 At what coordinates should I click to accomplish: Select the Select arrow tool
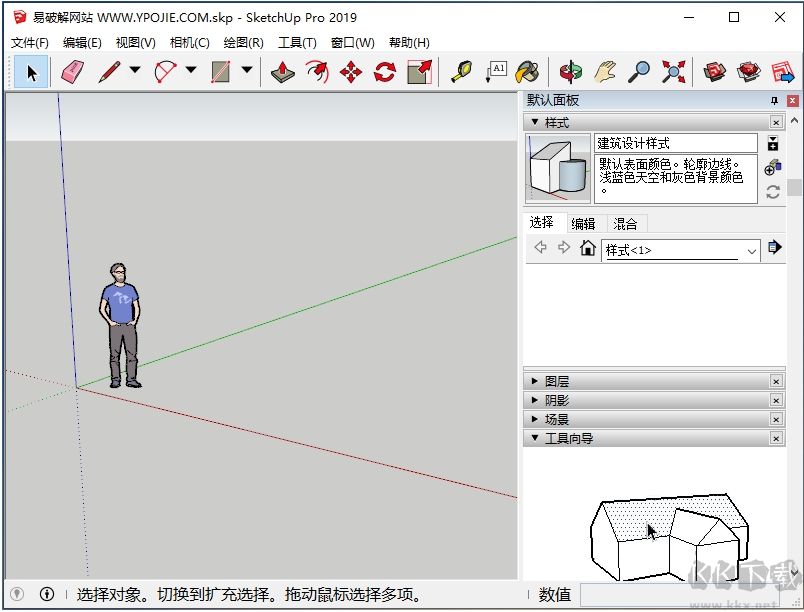(31, 72)
